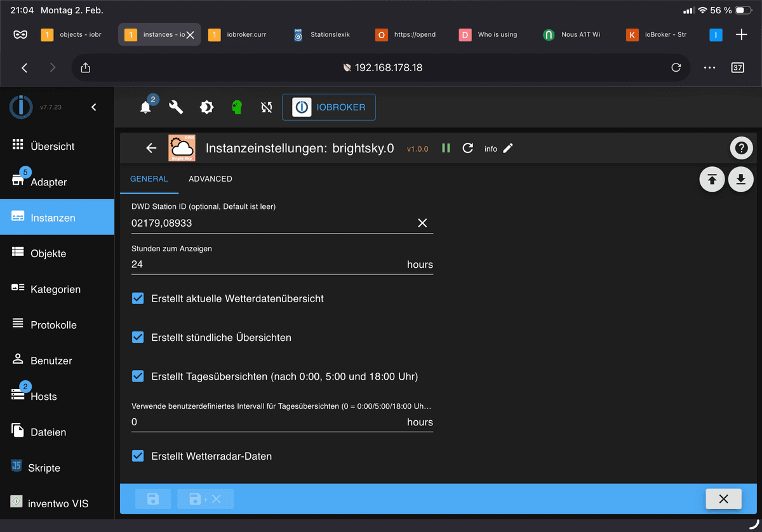Toggle Erstellt aktuelle Wetterdatenübersicht checkbox

(x=138, y=298)
